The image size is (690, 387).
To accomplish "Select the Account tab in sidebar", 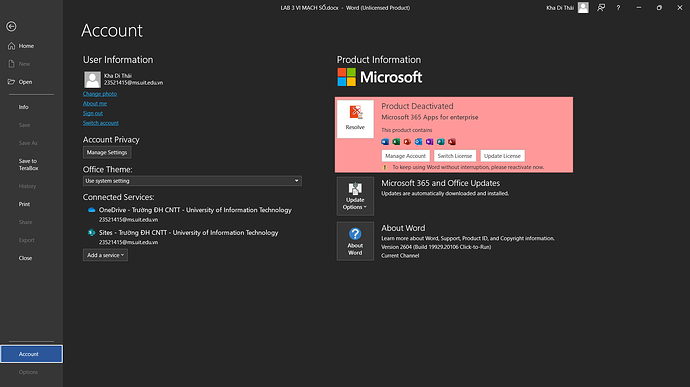I will [31, 354].
